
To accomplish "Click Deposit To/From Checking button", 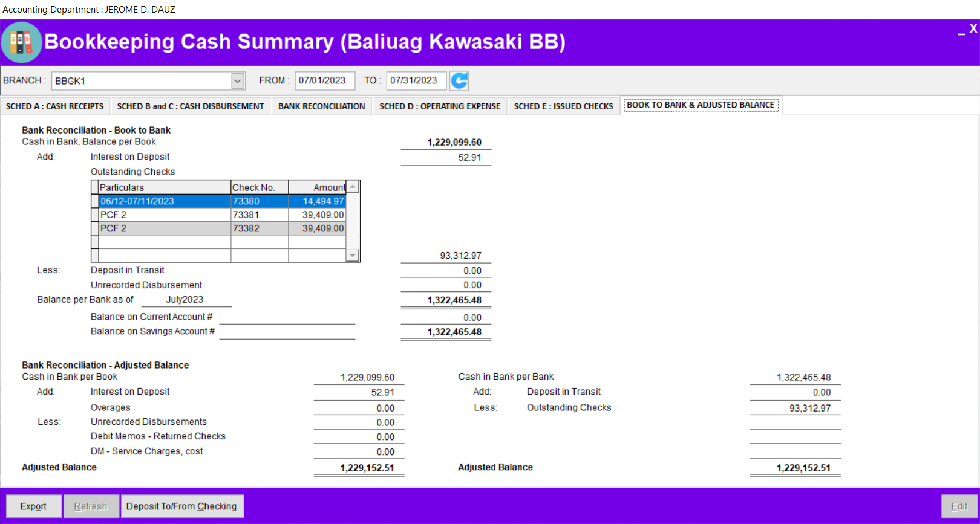I will pos(181,506).
